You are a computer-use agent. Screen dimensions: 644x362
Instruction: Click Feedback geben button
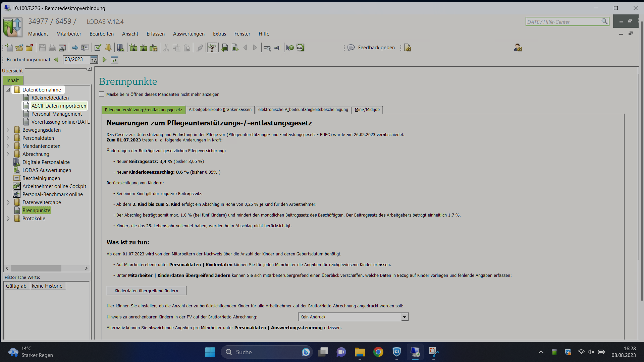pos(371,48)
